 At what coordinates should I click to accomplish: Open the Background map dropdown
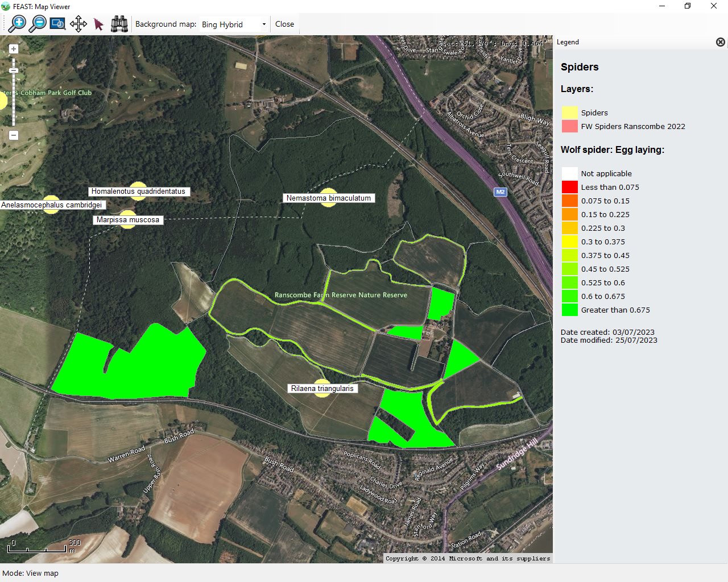click(234, 24)
